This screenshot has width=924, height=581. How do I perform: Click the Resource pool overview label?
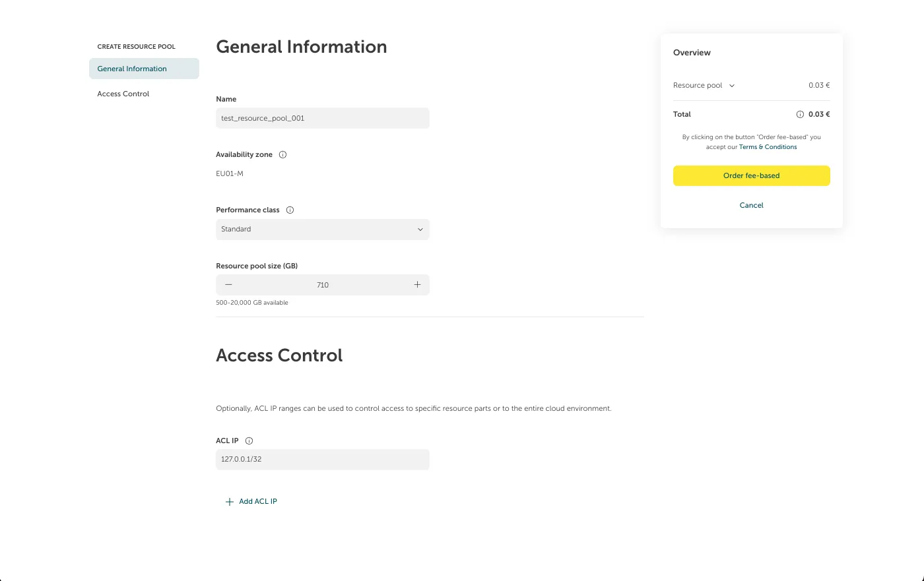pos(698,86)
